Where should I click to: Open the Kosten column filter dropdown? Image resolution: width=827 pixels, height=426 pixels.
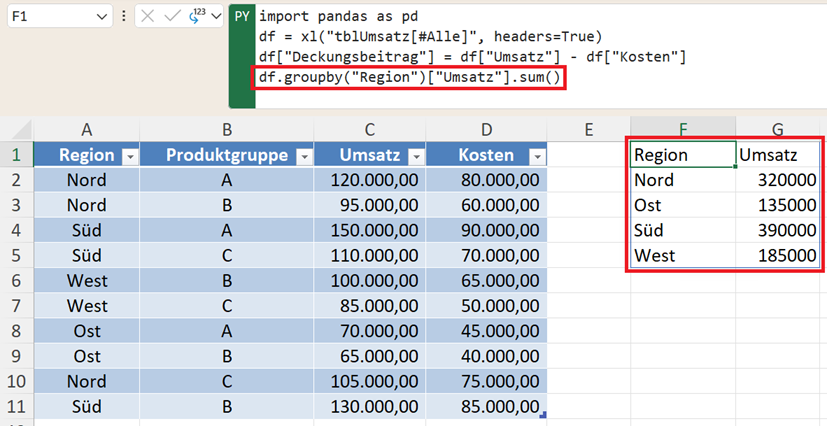click(537, 156)
